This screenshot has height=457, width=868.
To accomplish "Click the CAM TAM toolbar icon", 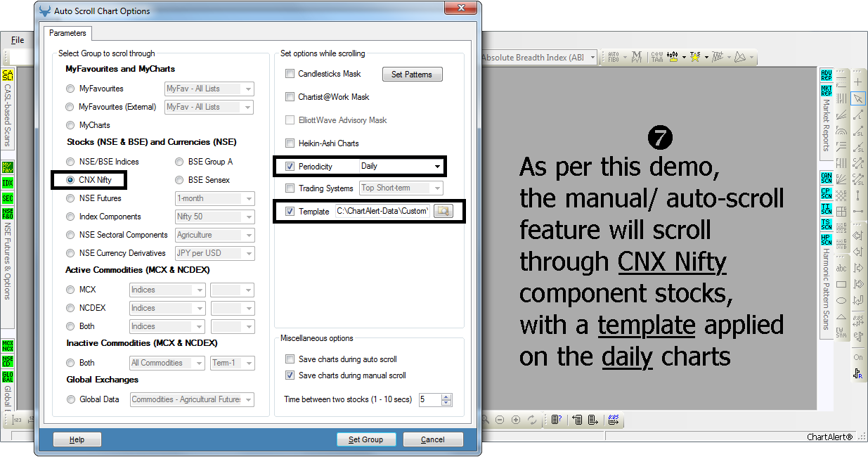I will [x=656, y=57].
